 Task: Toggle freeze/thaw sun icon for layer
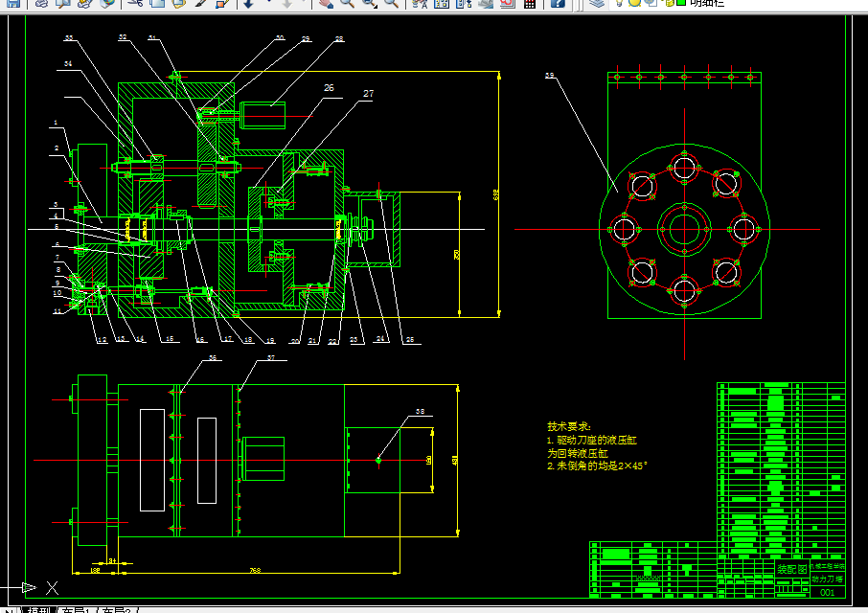click(x=635, y=3)
